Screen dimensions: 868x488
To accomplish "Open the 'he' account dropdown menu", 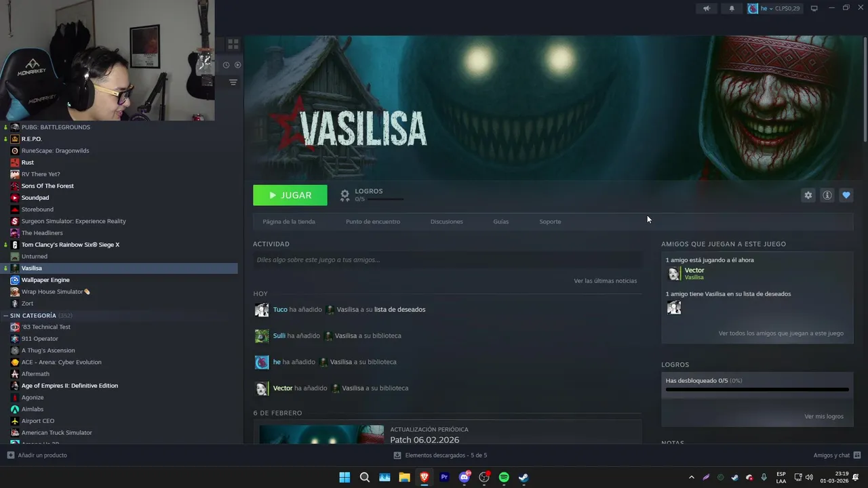I will pos(774,9).
